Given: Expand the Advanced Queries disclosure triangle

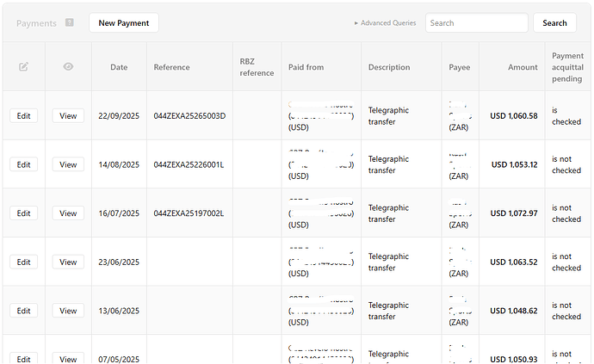Looking at the screenshot, I should coord(356,23).
